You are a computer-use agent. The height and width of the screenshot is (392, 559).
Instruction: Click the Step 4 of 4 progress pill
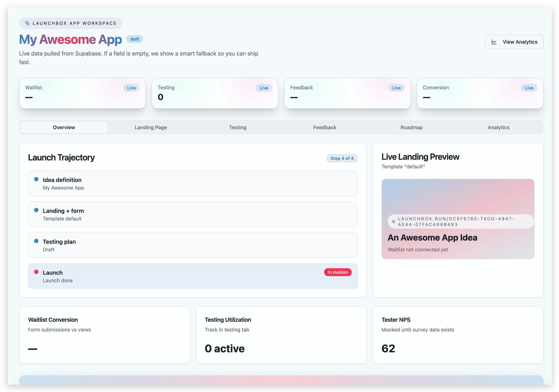[x=342, y=158]
